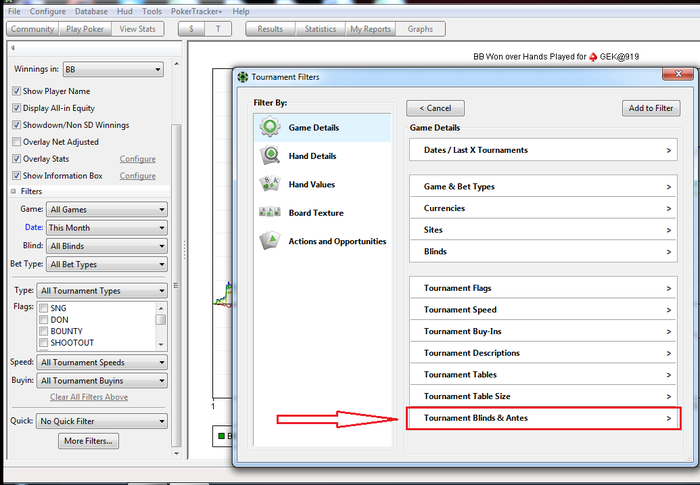
Task: Open the Blind All Blinds dropdown
Action: 107,246
